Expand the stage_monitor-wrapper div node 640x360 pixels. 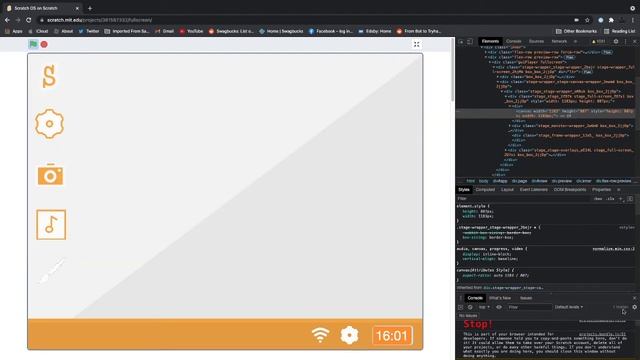[x=510, y=126]
